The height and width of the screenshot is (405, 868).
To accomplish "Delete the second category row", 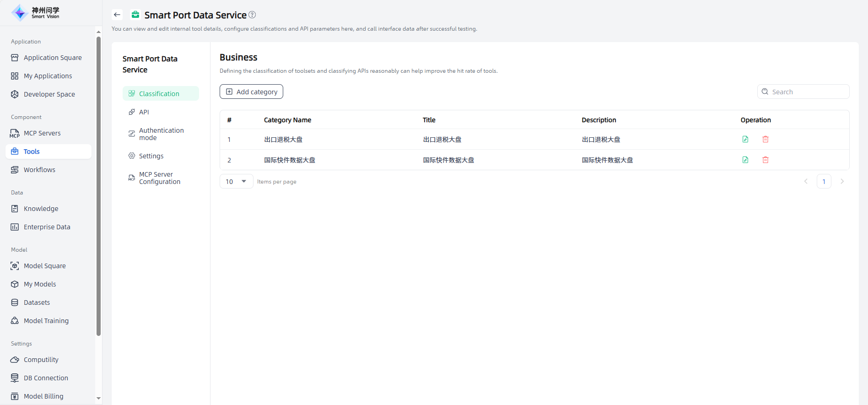I will click(766, 160).
